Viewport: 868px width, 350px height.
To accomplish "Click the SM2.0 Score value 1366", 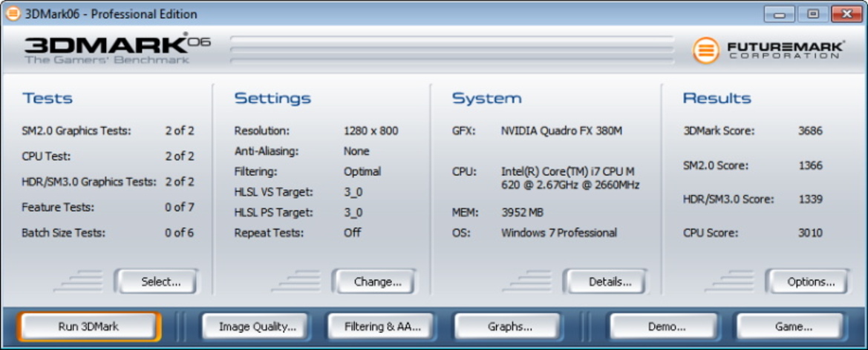I will (x=810, y=165).
